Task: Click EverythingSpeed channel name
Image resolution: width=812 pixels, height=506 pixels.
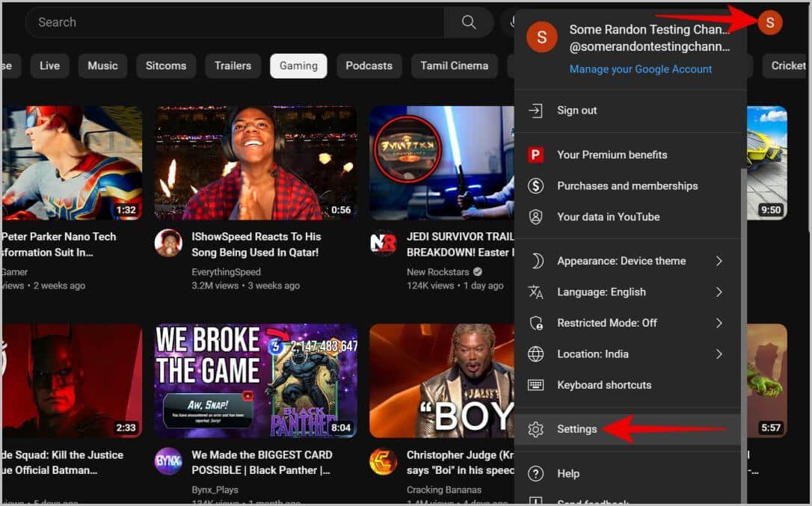Action: tap(227, 272)
